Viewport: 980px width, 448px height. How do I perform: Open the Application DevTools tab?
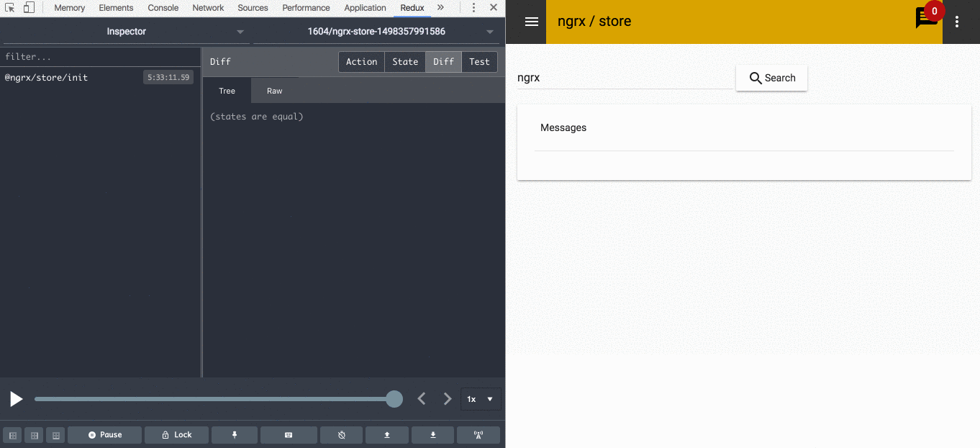pos(365,8)
